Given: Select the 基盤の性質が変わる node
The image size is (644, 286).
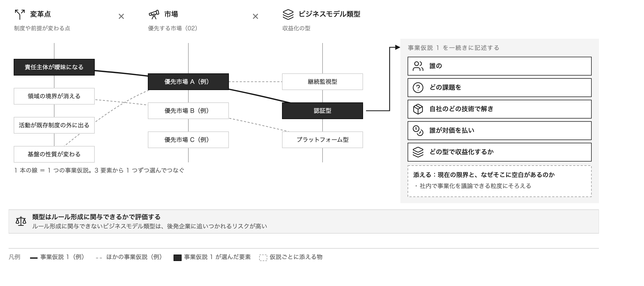Looking at the screenshot, I should click(x=54, y=154).
